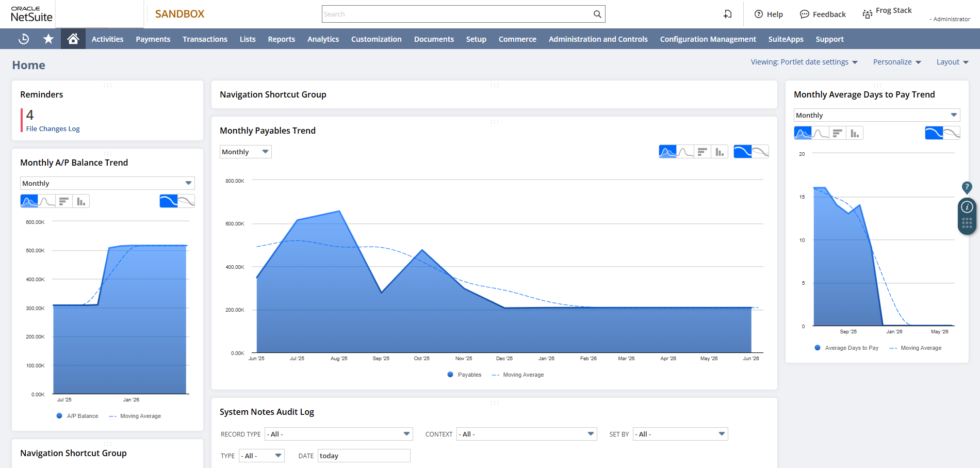Open the Feedback speech bubble icon
Image resolution: width=980 pixels, height=468 pixels.
point(805,14)
